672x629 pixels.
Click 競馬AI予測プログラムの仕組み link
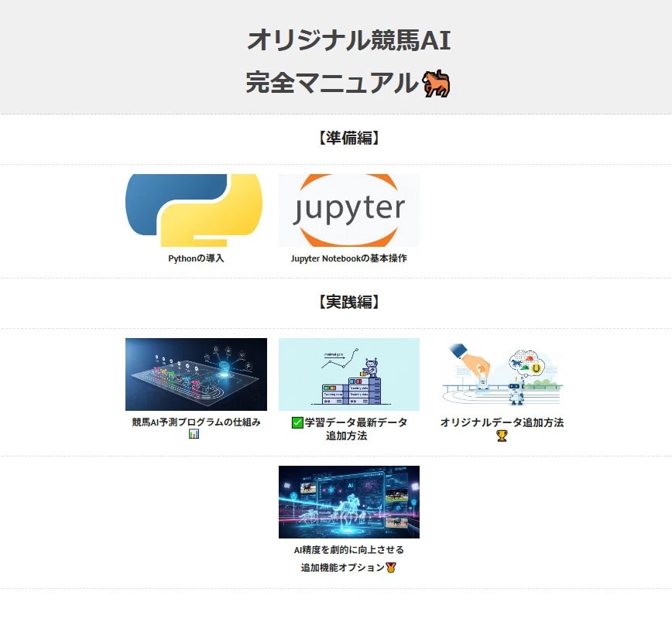click(x=196, y=422)
